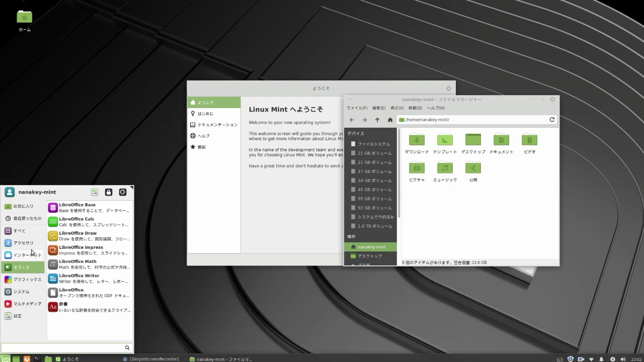
Task: Click the search magnifier in app menu
Action: [127, 347]
